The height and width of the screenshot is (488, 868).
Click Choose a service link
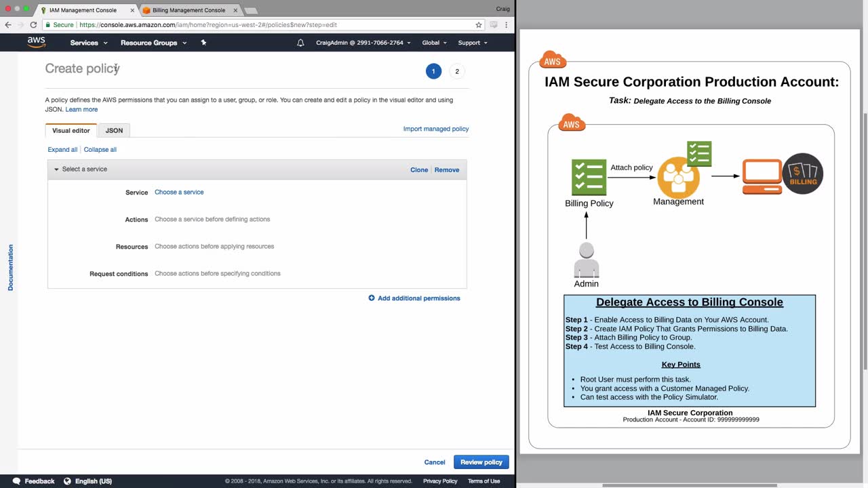pyautogui.click(x=179, y=192)
